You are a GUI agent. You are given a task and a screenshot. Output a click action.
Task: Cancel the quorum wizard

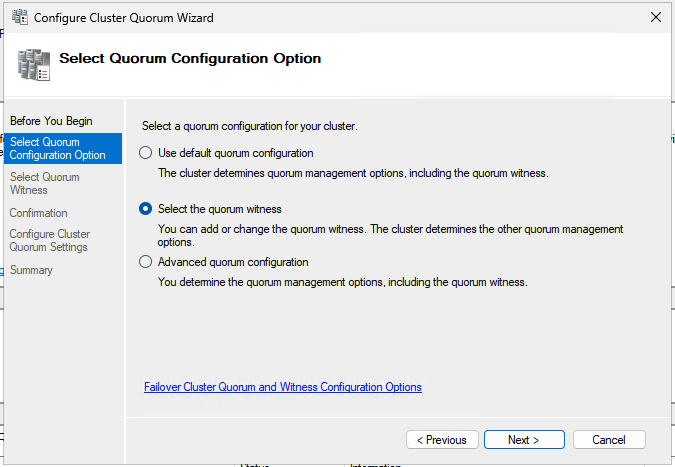click(x=608, y=440)
